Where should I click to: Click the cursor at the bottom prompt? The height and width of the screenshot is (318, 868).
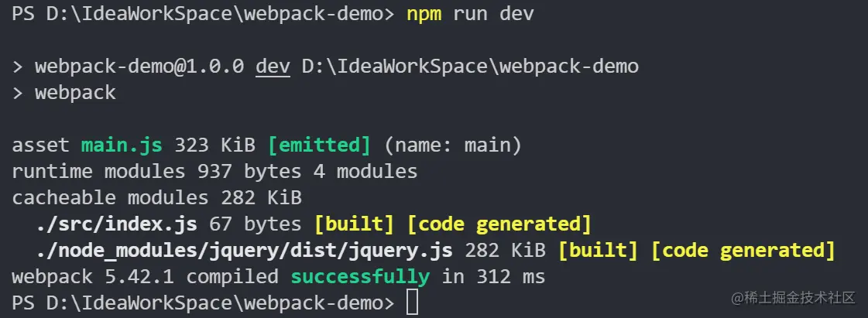coord(413,303)
